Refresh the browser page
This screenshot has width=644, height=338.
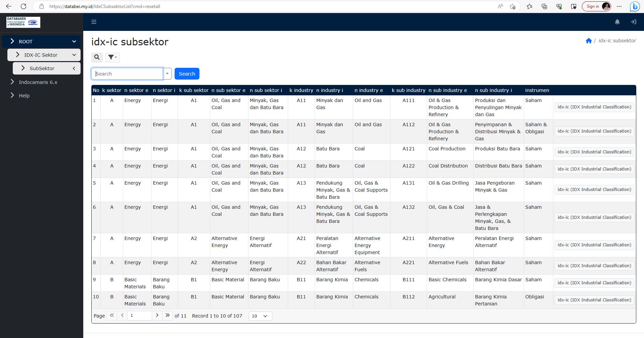click(x=24, y=6)
